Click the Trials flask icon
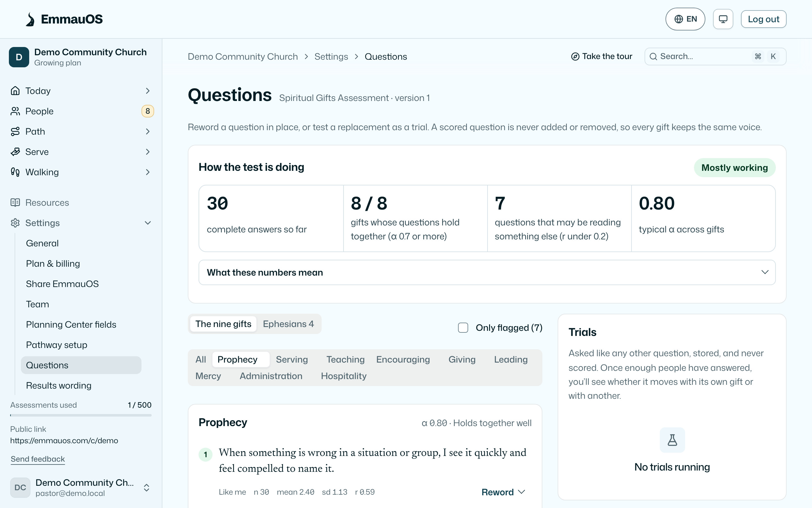This screenshot has height=508, width=812. [672, 440]
